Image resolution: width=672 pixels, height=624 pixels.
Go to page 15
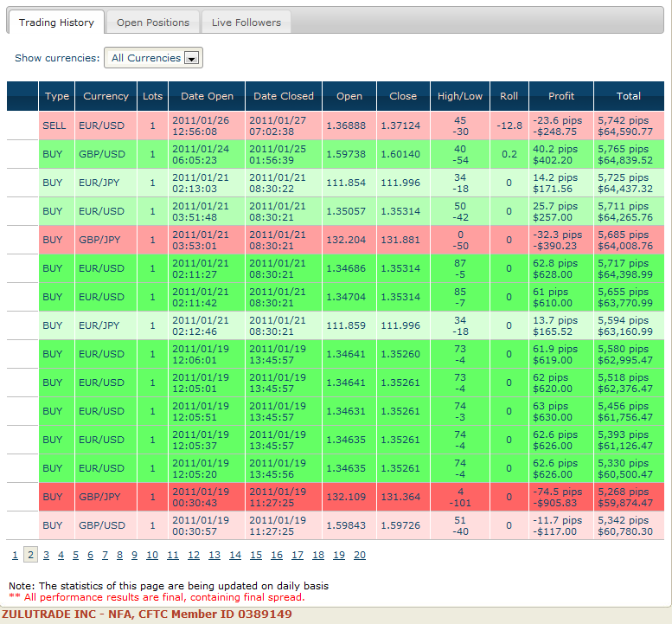coord(256,555)
